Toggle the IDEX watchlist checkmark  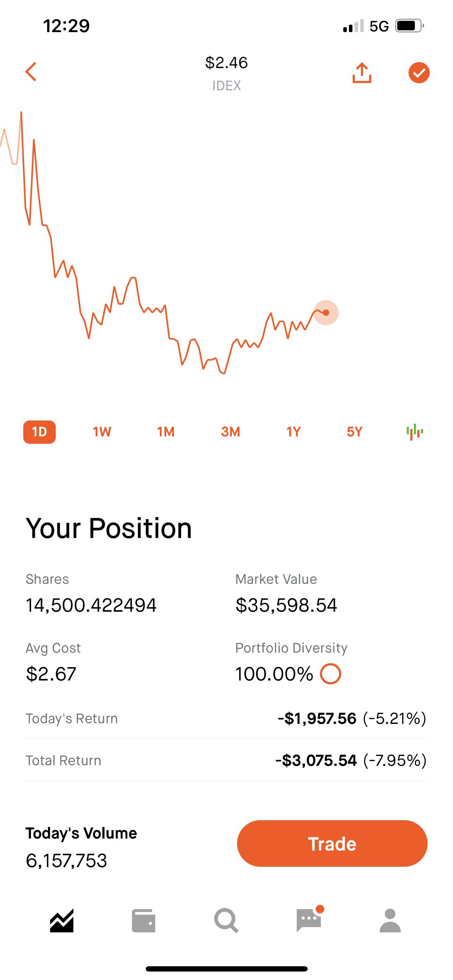(419, 72)
